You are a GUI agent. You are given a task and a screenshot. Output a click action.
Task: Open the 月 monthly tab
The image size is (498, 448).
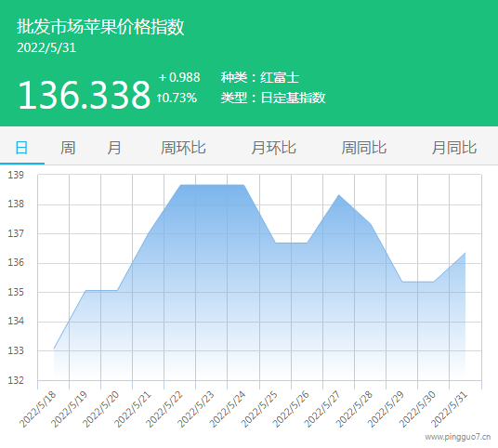[x=114, y=148]
